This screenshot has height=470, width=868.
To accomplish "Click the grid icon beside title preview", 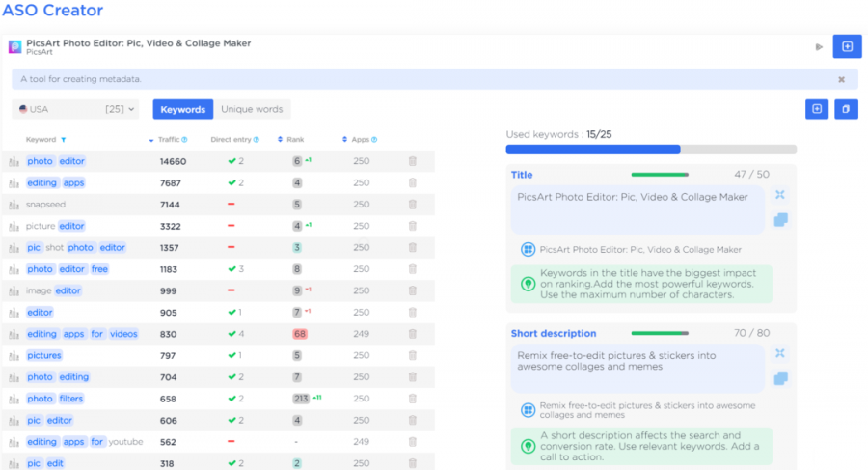I will pyautogui.click(x=528, y=249).
